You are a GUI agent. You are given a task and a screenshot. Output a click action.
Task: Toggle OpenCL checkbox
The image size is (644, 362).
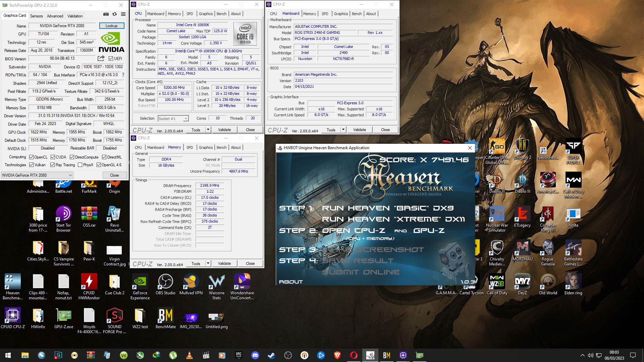(31, 157)
